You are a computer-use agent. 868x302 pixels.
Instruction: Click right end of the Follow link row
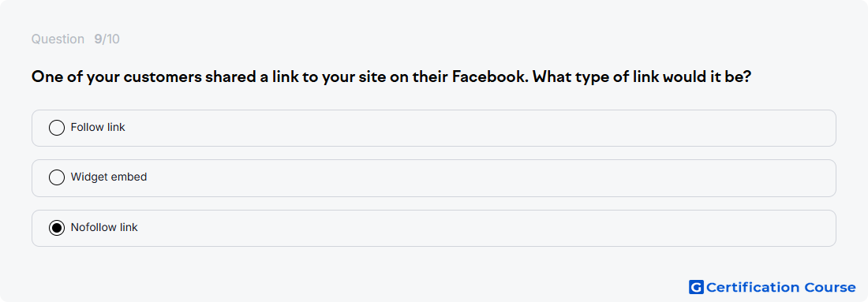click(814, 128)
